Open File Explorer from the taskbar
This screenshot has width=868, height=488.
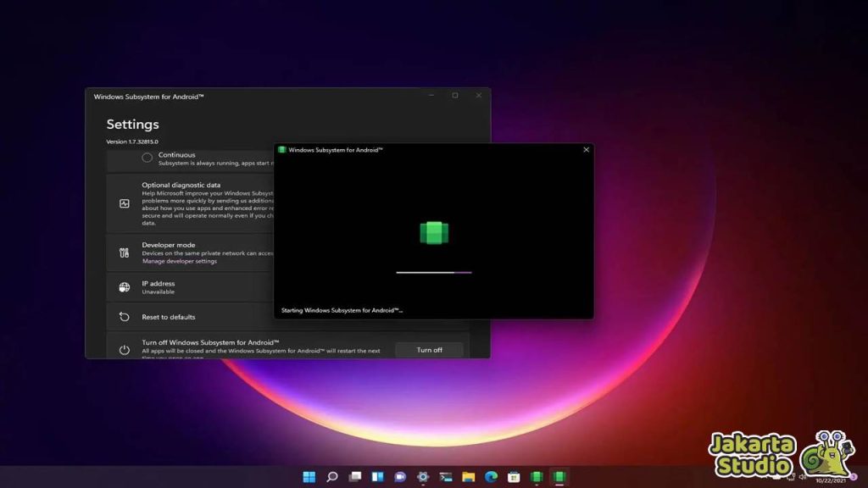pos(467,476)
